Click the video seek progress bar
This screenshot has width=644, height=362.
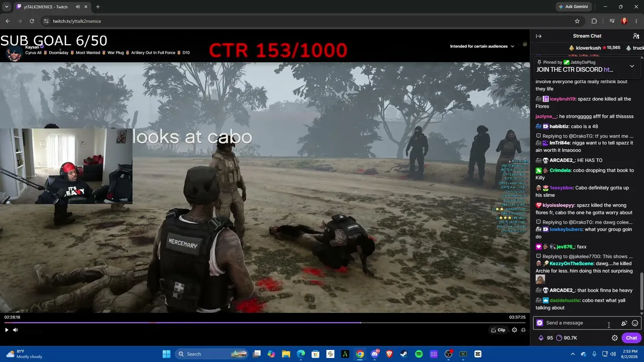click(x=265, y=323)
